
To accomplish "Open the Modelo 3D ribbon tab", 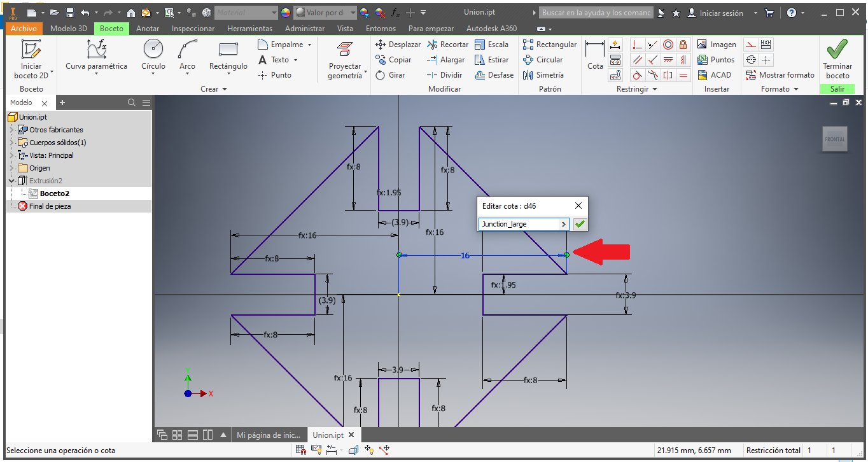I will pos(69,28).
